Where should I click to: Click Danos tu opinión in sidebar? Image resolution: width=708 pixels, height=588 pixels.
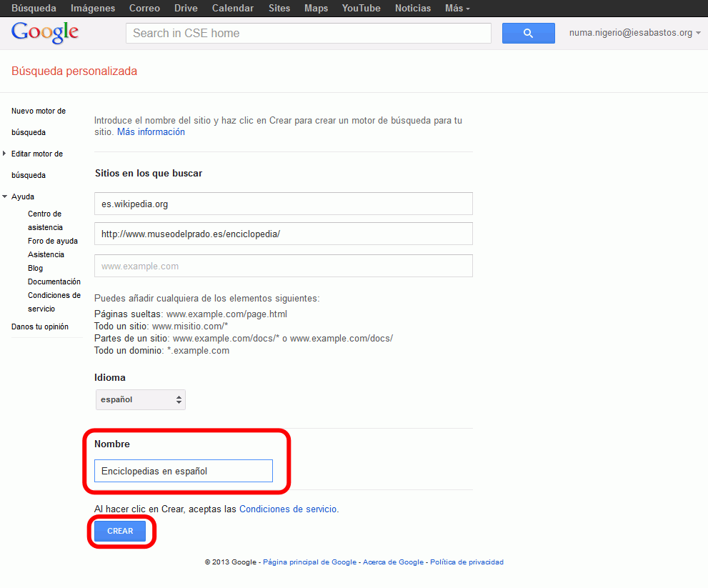(40, 327)
